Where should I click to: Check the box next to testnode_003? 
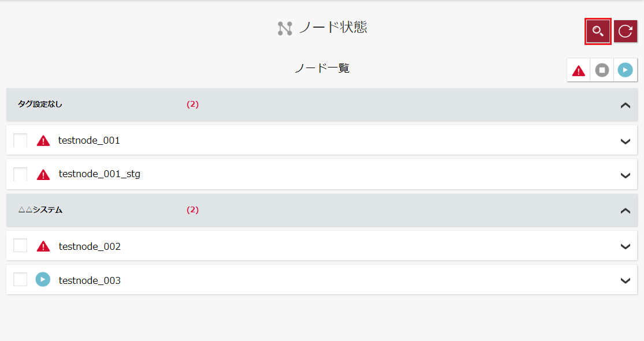(x=20, y=279)
